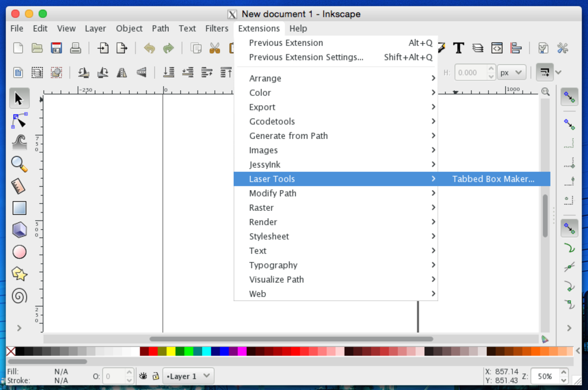Viewport: 588px width, 390px height.
Task: Select the Ellipse circle tool
Action: (19, 252)
